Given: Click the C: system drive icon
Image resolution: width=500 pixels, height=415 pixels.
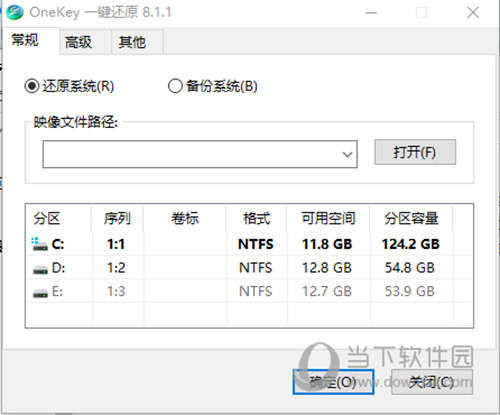Looking at the screenshot, I should (x=39, y=244).
